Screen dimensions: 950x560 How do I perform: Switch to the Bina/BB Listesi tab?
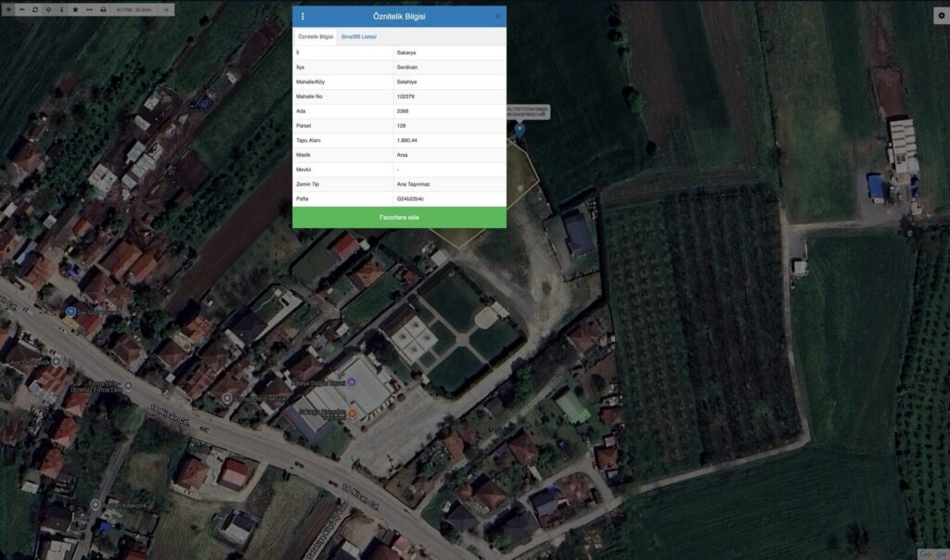click(359, 37)
